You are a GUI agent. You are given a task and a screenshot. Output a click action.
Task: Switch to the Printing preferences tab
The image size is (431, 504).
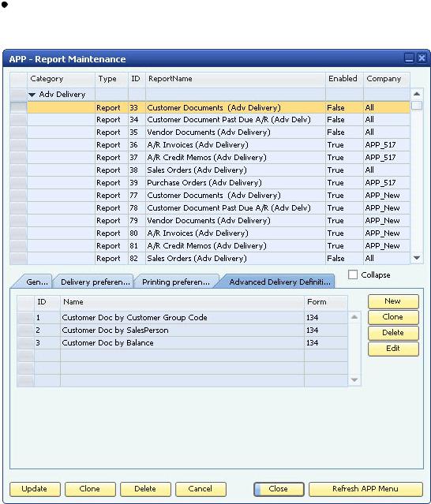(175, 282)
